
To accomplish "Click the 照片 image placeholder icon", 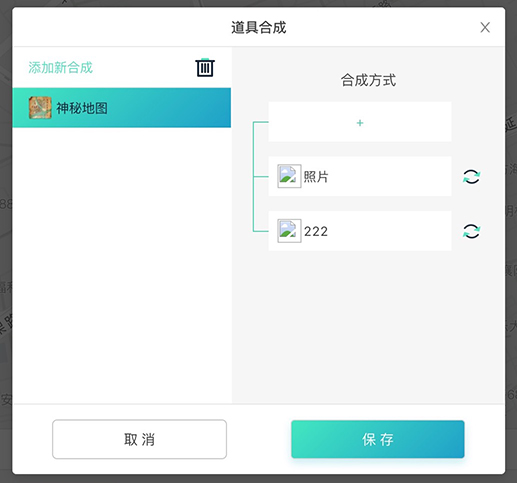I will (289, 176).
